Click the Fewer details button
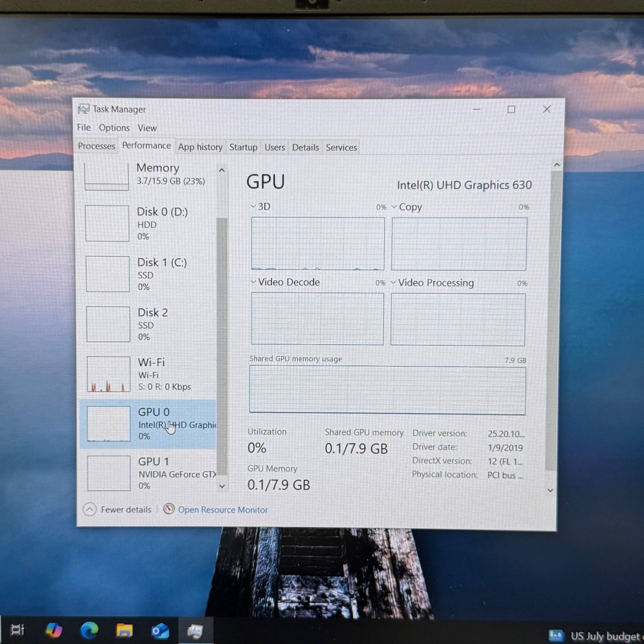This screenshot has width=644, height=644. 117,509
